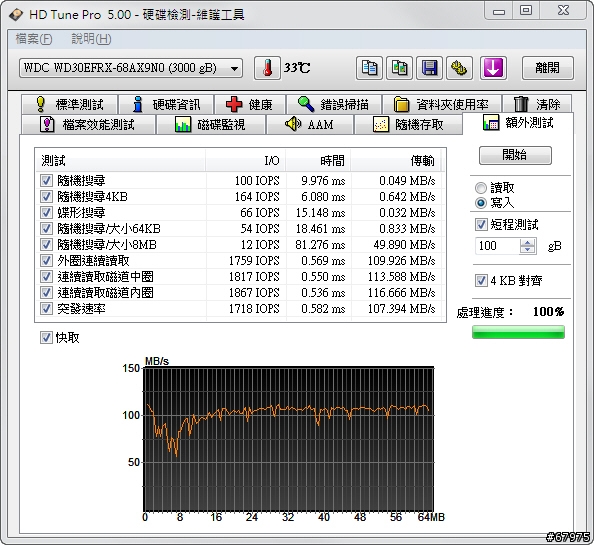Viewport: 594px width, 545px height.
Task: Open the 錯誤掃描 tab
Action: [334, 104]
